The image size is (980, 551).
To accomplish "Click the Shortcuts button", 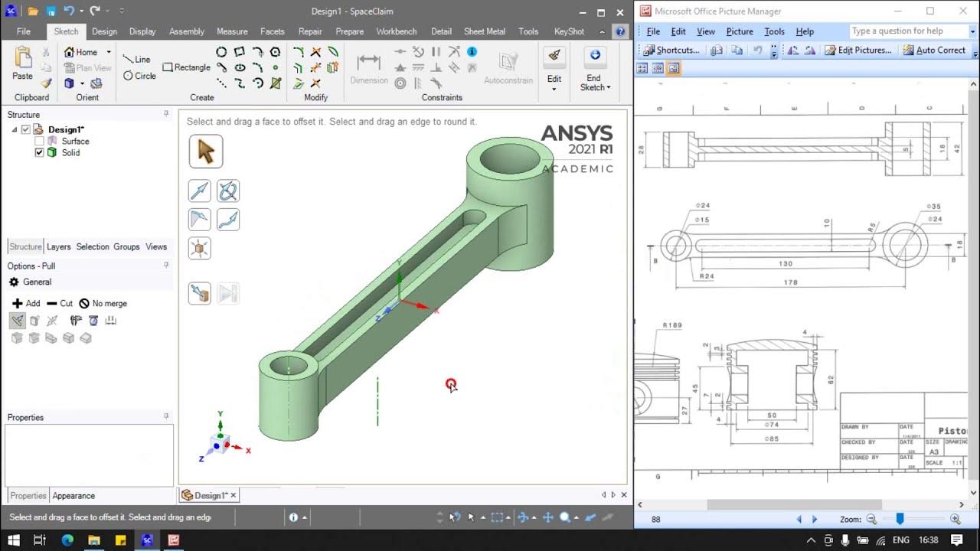I will 671,50.
